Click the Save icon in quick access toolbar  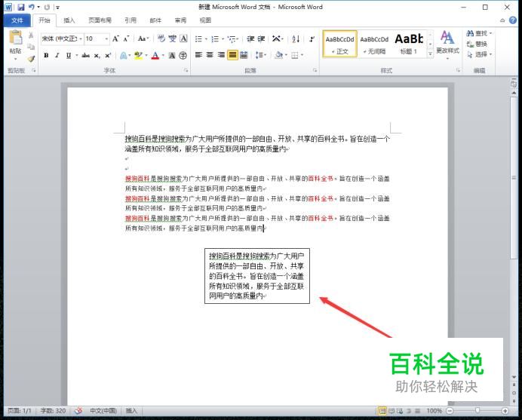pyautogui.click(x=21, y=7)
